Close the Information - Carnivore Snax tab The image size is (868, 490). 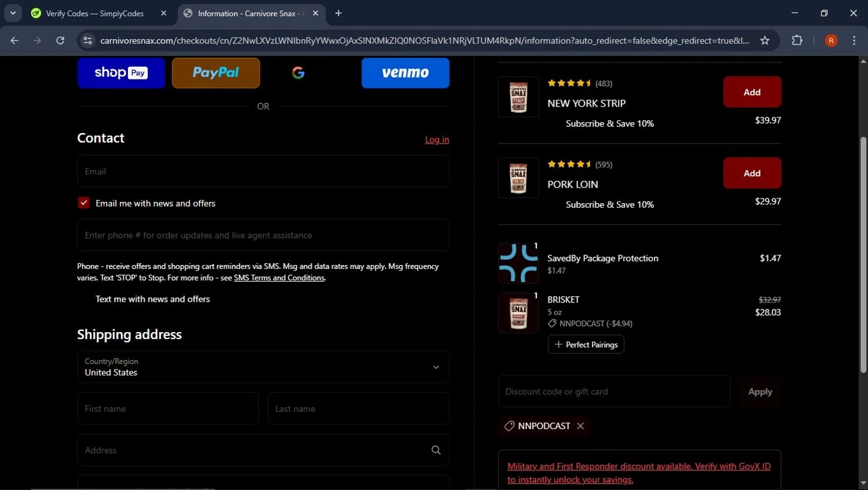(315, 13)
